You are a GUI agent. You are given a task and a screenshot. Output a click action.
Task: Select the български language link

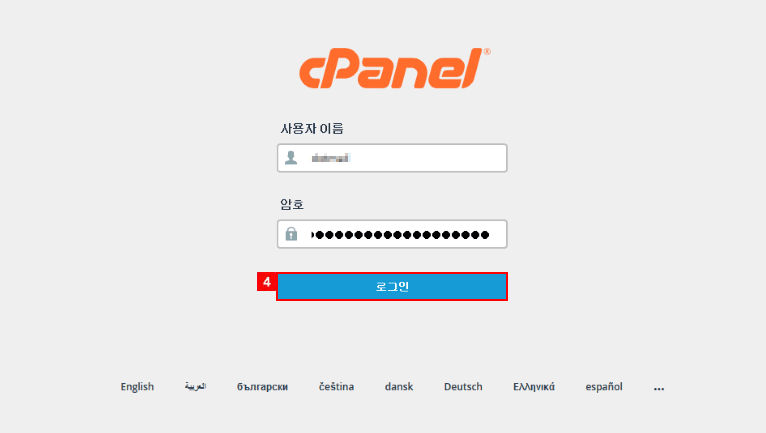click(262, 387)
